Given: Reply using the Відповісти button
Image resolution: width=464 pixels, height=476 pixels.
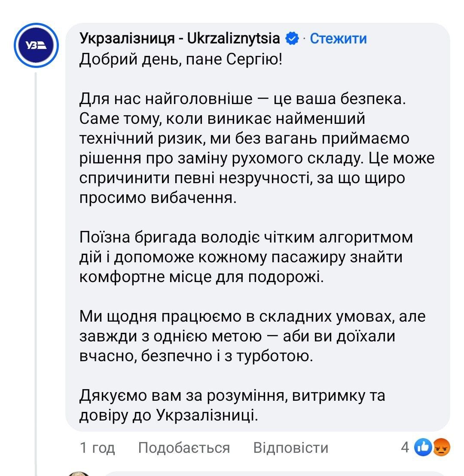Looking at the screenshot, I should click(x=290, y=448).
